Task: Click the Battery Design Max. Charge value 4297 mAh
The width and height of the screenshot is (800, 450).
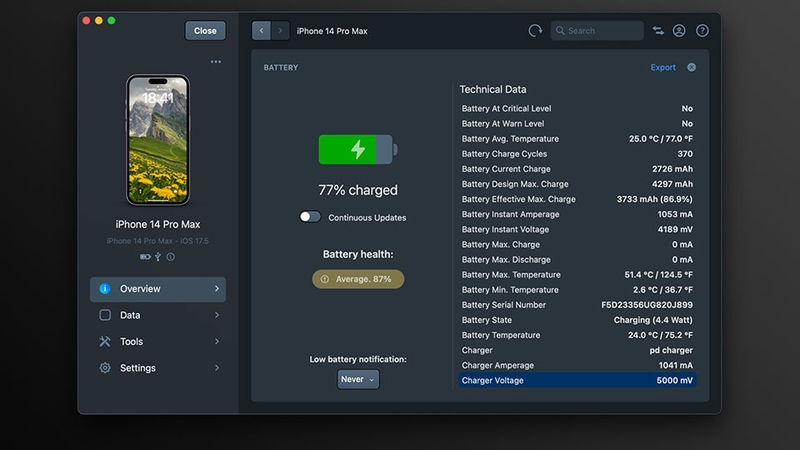Action: click(672, 184)
